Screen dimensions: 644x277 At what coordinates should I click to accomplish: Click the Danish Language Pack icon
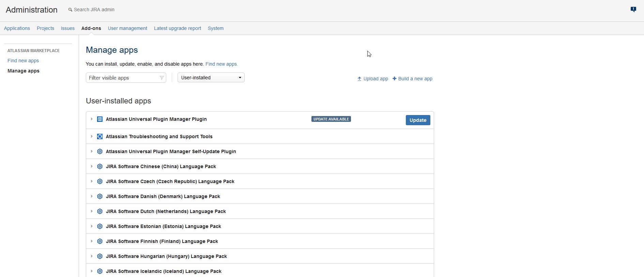100,196
